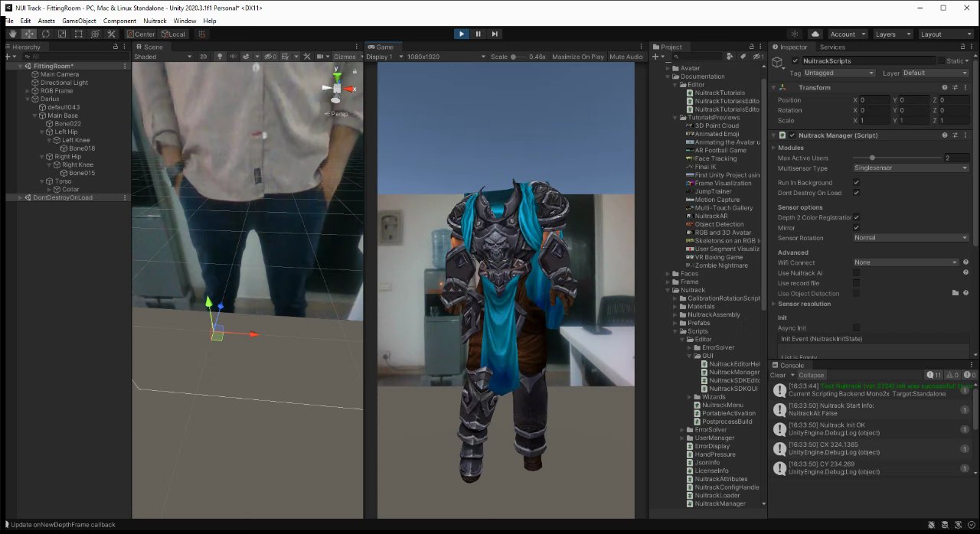980x534 pixels.
Task: Open Unity cloud services icon
Action: pos(815,34)
